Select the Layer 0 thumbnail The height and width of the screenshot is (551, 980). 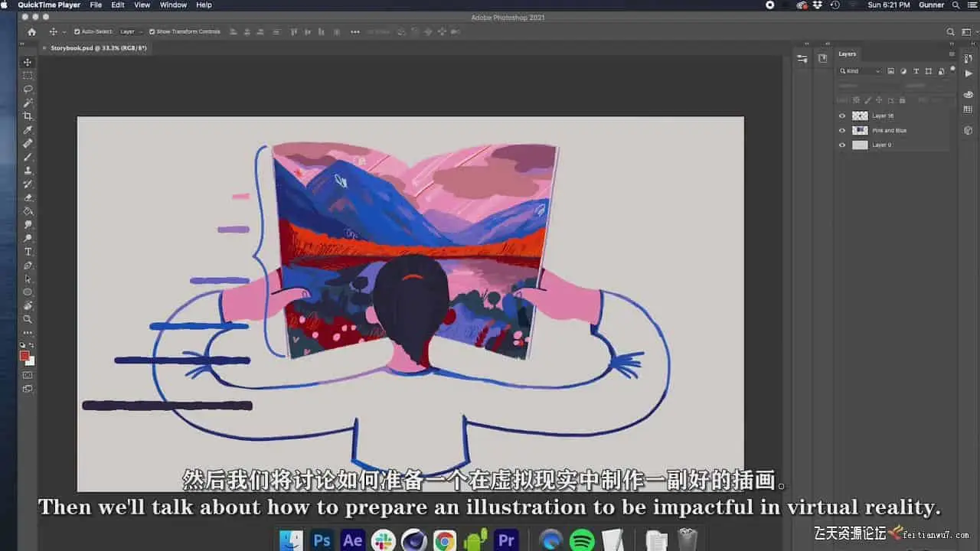pos(860,145)
